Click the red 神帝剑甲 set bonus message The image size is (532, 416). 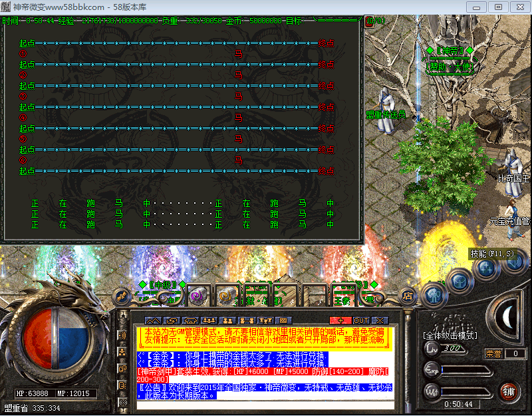(x=263, y=375)
